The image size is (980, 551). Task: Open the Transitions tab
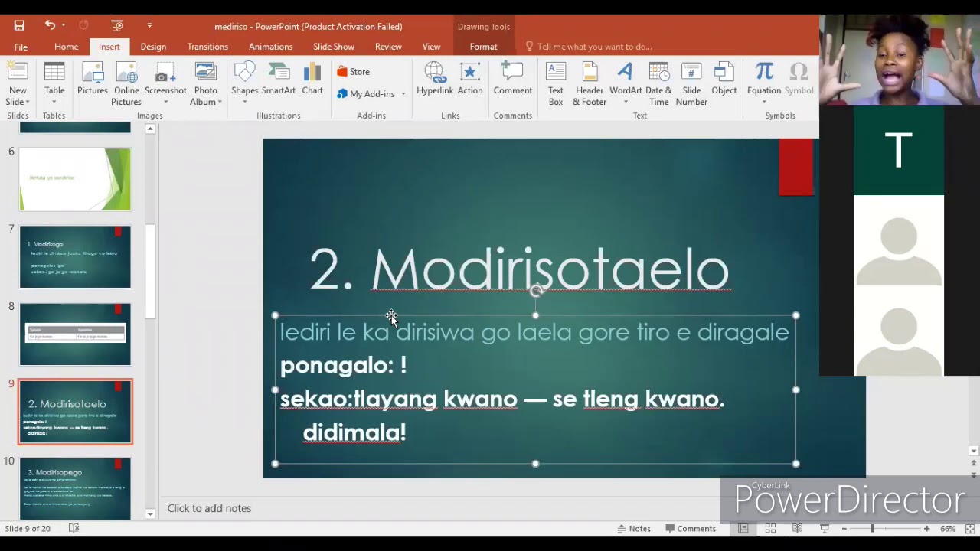pyautogui.click(x=207, y=47)
